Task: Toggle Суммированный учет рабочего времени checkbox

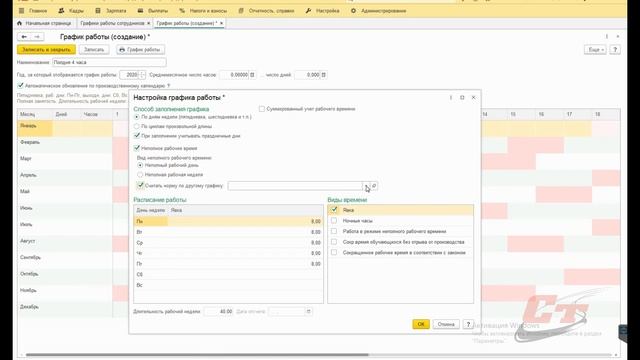Action: (x=262, y=109)
